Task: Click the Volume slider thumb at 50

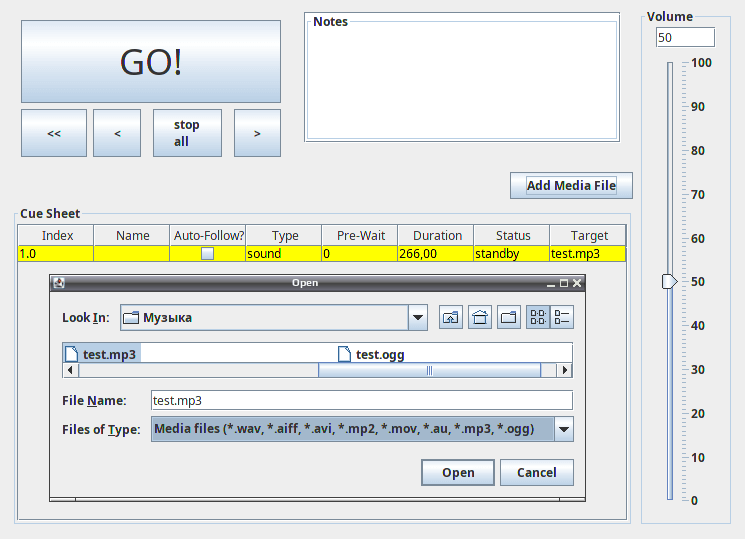Action: click(669, 281)
